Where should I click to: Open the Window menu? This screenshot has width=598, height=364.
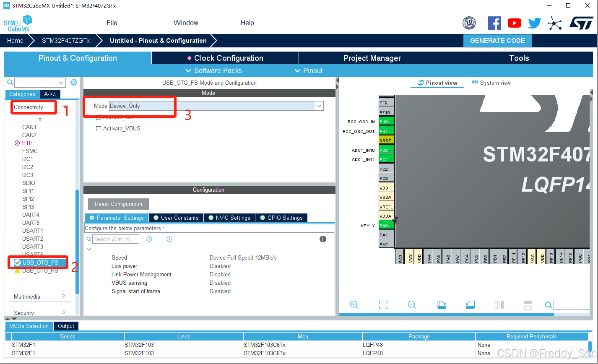pos(186,23)
